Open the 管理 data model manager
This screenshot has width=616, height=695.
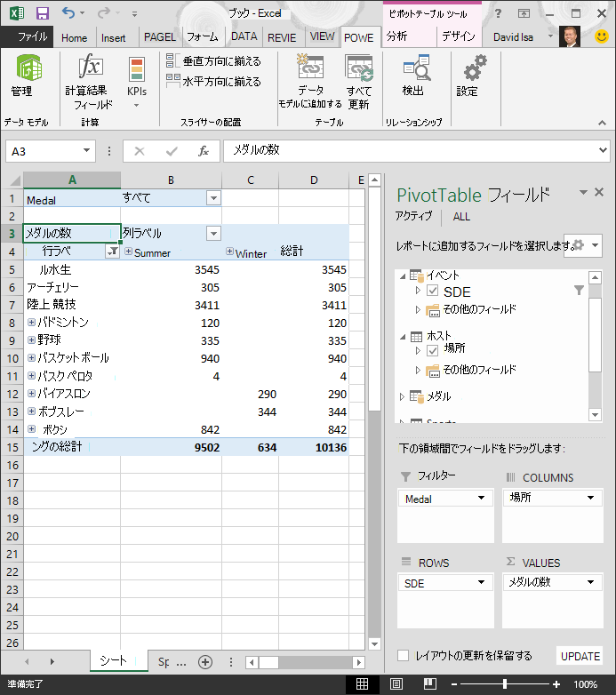[x=28, y=68]
